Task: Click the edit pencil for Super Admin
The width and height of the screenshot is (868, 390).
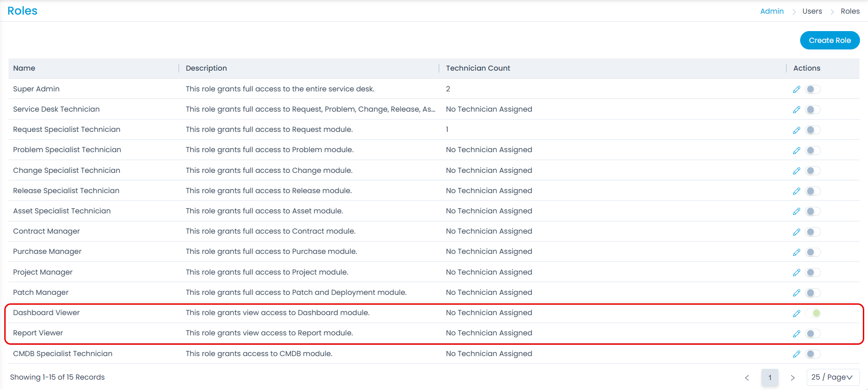Action: coord(796,89)
